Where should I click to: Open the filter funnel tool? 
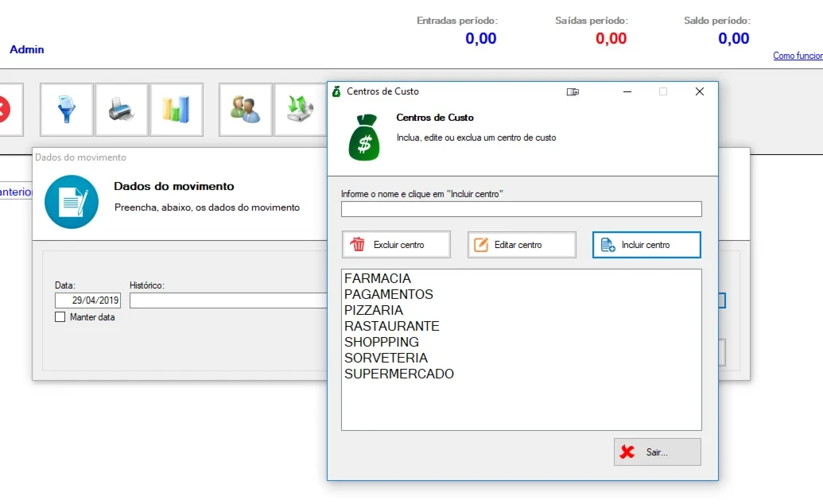67,109
